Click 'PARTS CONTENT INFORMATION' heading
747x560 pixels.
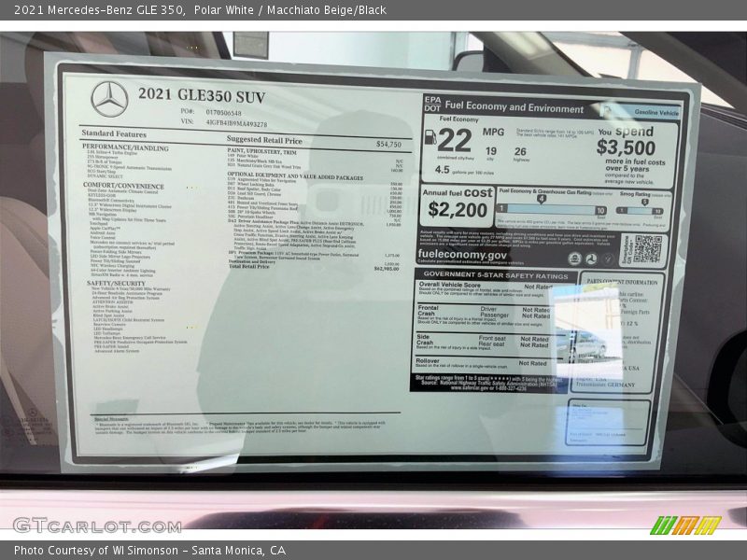point(622,282)
